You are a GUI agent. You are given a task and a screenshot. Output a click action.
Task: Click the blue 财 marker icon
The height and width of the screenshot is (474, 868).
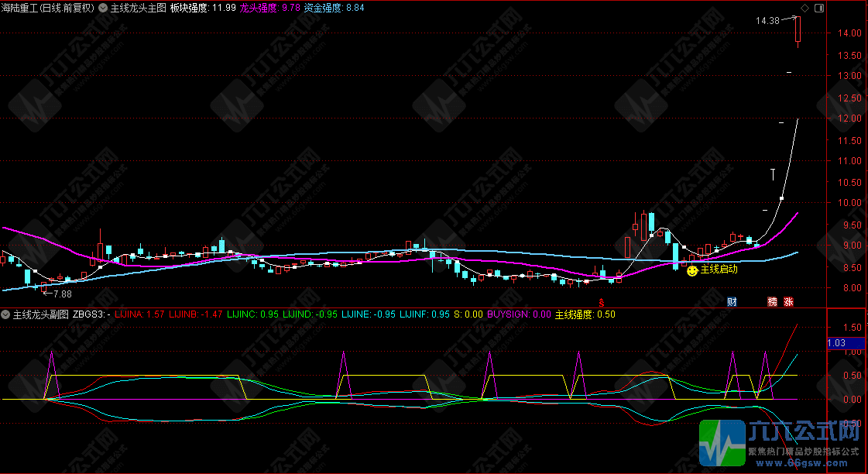732,301
